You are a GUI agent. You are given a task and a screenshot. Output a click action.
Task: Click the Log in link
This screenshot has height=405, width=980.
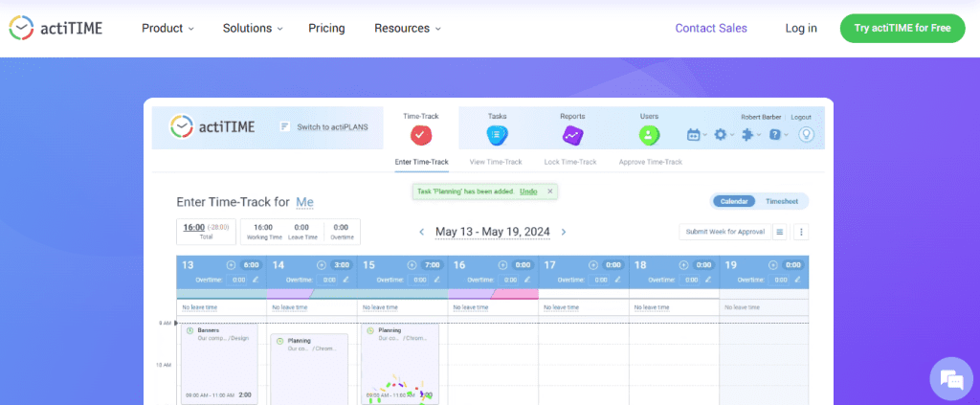tap(801, 28)
